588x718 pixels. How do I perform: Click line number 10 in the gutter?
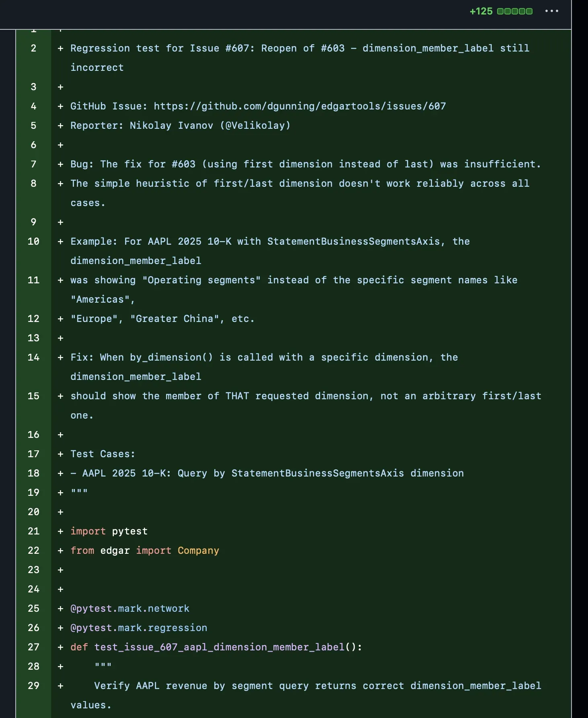coord(33,241)
